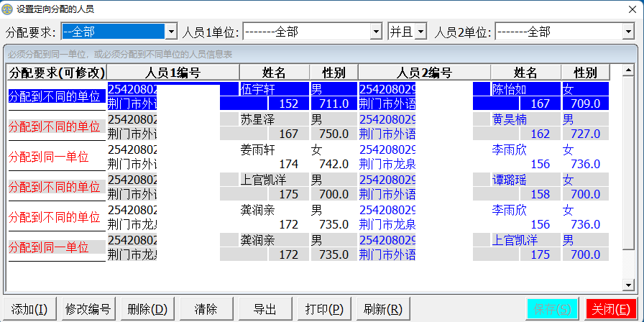Screen dimensions: 644x322
Task: Select score cell 742.0
Action: [x=334, y=164]
